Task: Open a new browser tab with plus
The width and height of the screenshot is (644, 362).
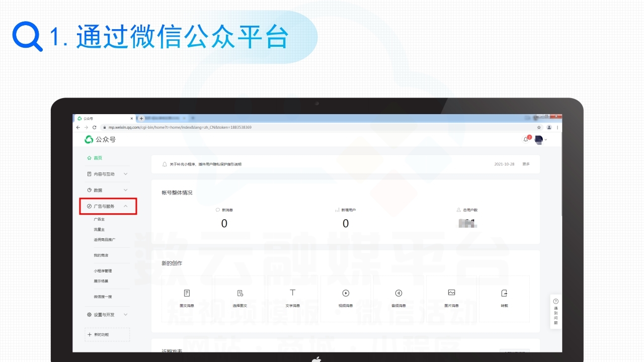Action: pos(141,118)
